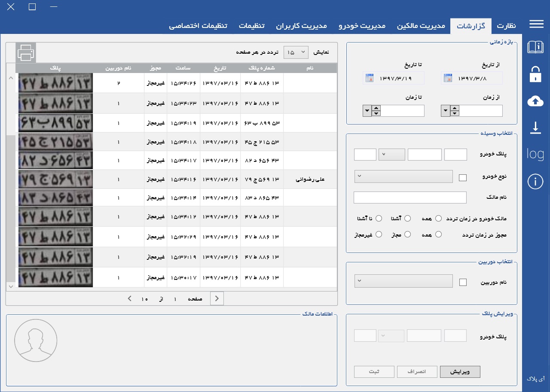The width and height of the screenshot is (550, 392).
Task: Open calendar picker for تا تاریخ
Action: pos(370,79)
